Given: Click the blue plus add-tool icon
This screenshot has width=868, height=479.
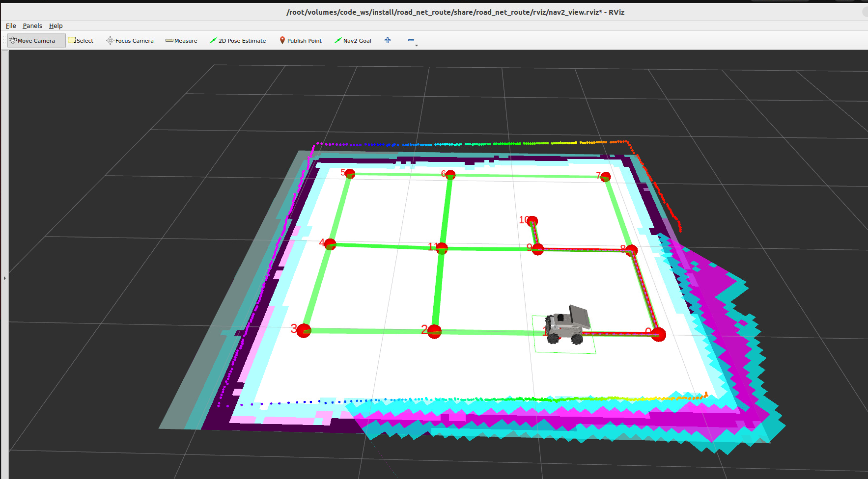Looking at the screenshot, I should tap(388, 40).
